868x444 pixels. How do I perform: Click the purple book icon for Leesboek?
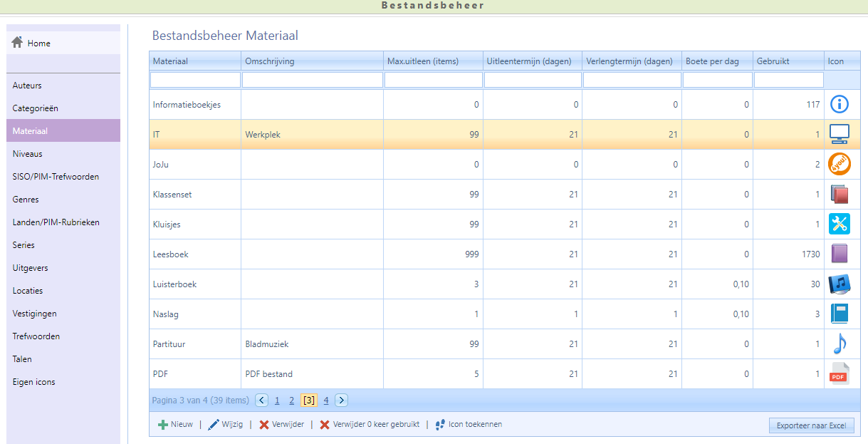point(840,254)
